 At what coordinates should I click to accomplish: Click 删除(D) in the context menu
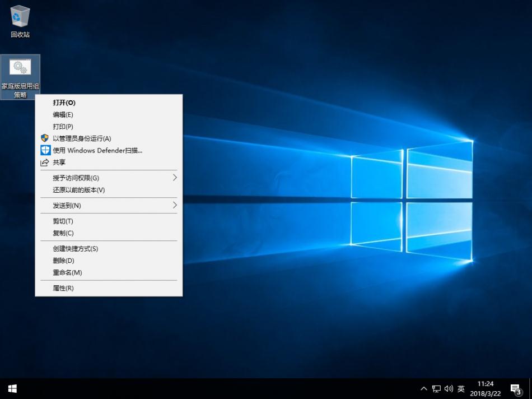point(109,261)
